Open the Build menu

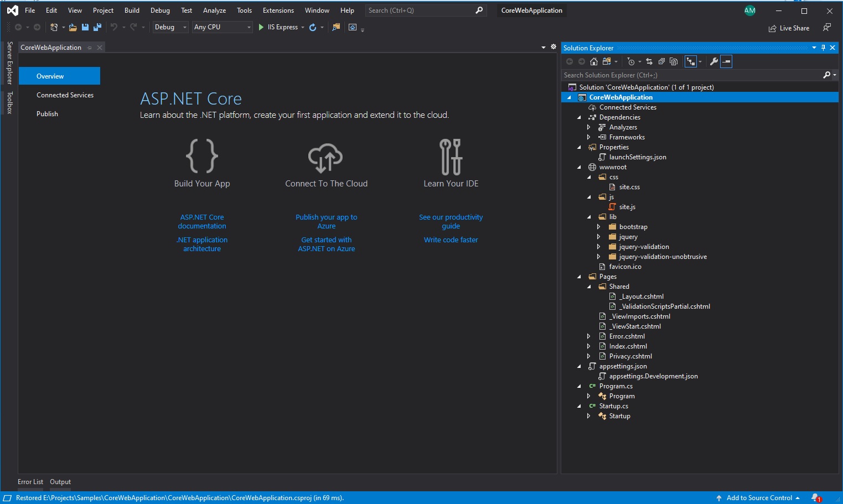point(132,11)
